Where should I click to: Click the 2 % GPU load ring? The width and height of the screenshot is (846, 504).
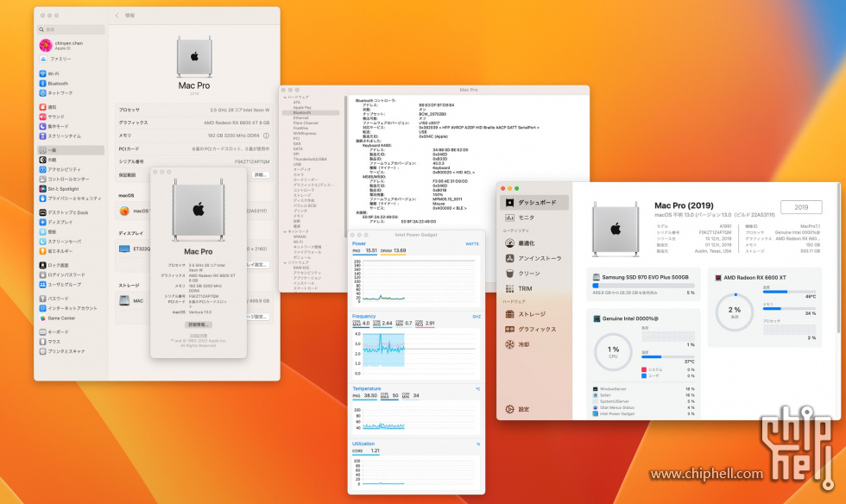(x=735, y=312)
